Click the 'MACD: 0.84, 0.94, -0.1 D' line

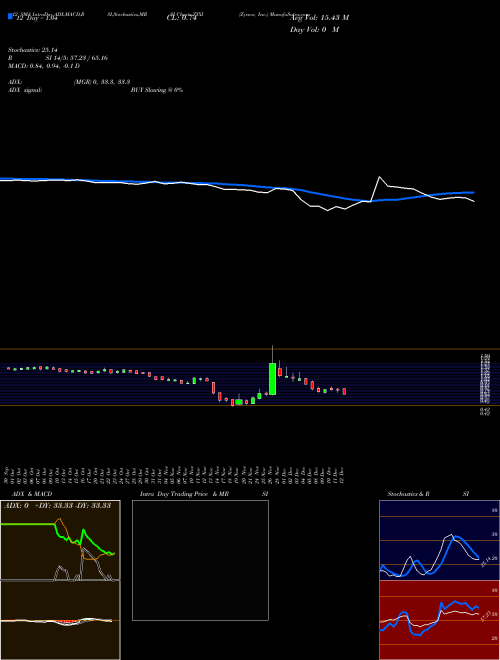(x=44, y=66)
